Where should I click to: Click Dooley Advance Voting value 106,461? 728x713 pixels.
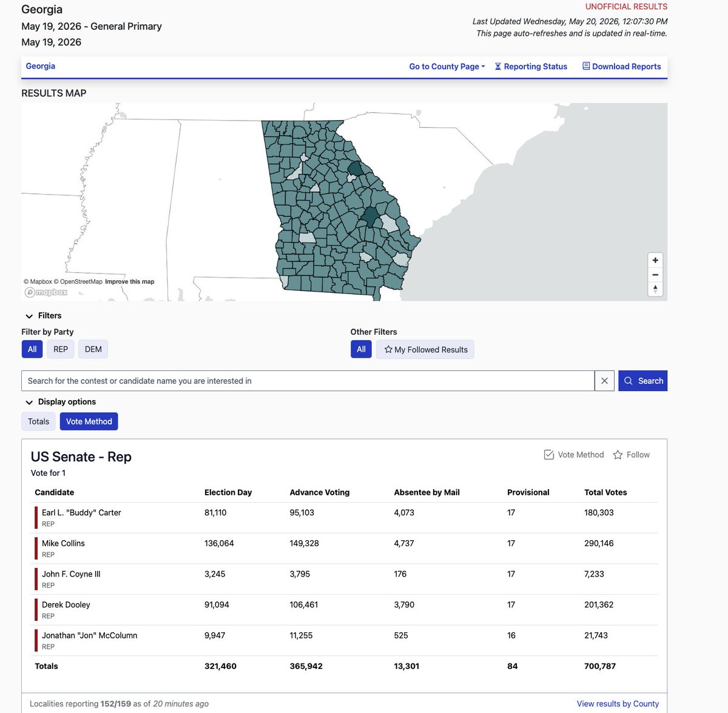tap(304, 604)
